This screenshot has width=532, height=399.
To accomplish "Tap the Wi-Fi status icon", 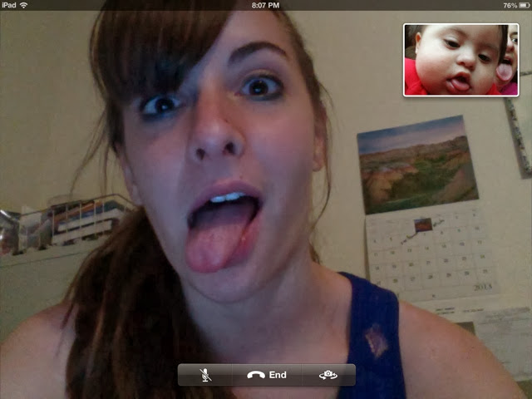I will tap(24, 5).
